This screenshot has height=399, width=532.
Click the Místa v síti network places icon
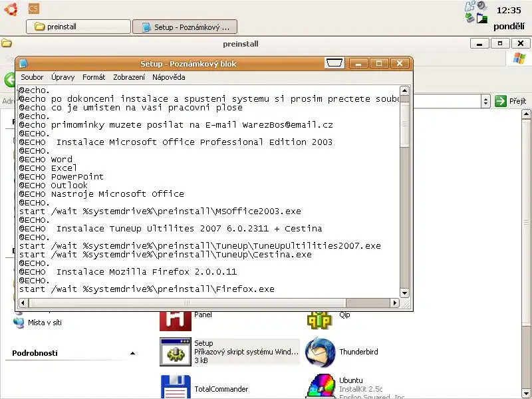tap(19, 323)
